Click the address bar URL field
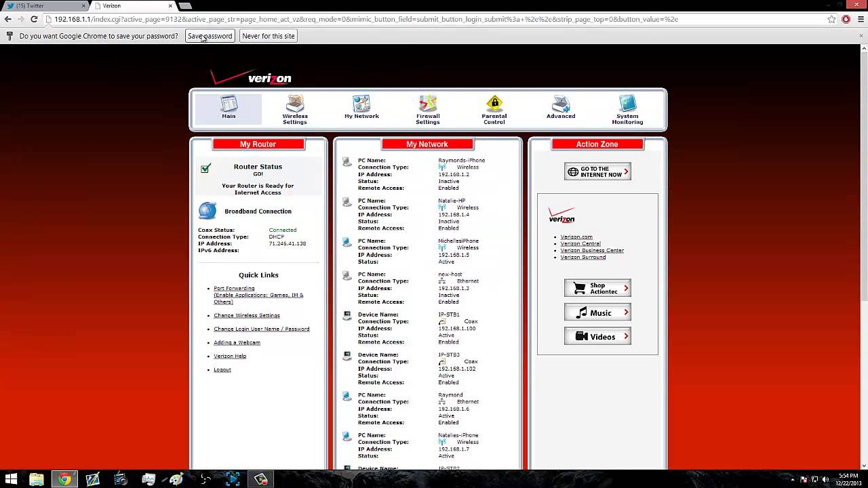This screenshot has width=868, height=488. tap(434, 19)
